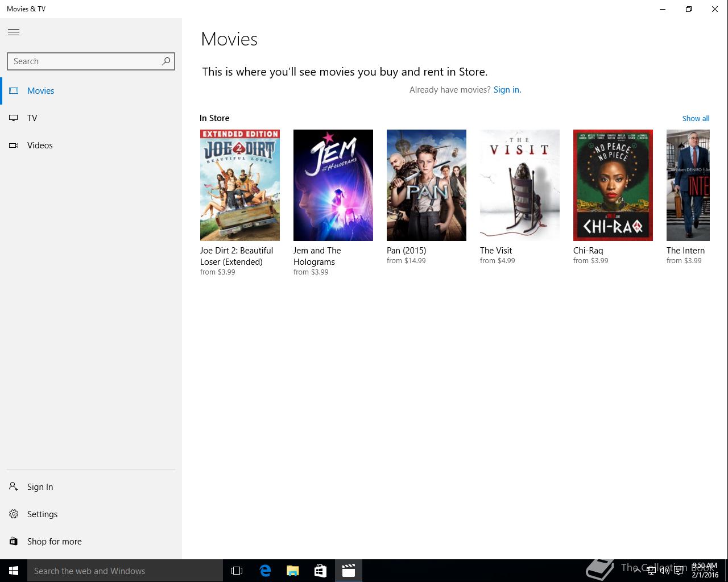Click the taskbar Search the web and Windows box
The width and height of the screenshot is (728, 582).
pyautogui.click(x=125, y=571)
